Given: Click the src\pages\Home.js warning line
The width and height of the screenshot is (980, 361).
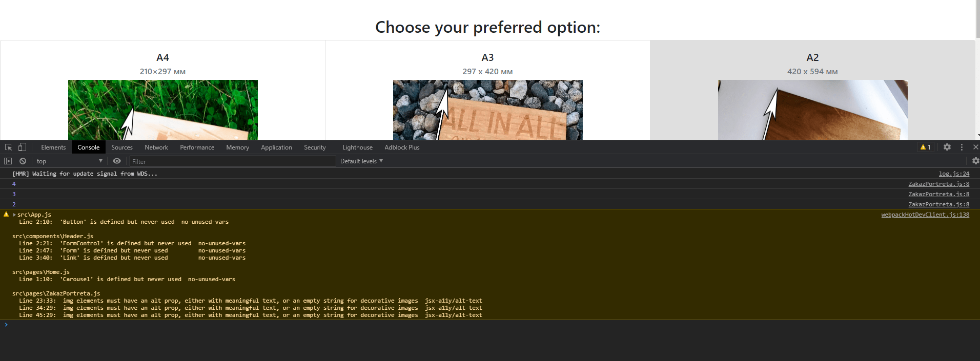Looking at the screenshot, I should tap(41, 272).
